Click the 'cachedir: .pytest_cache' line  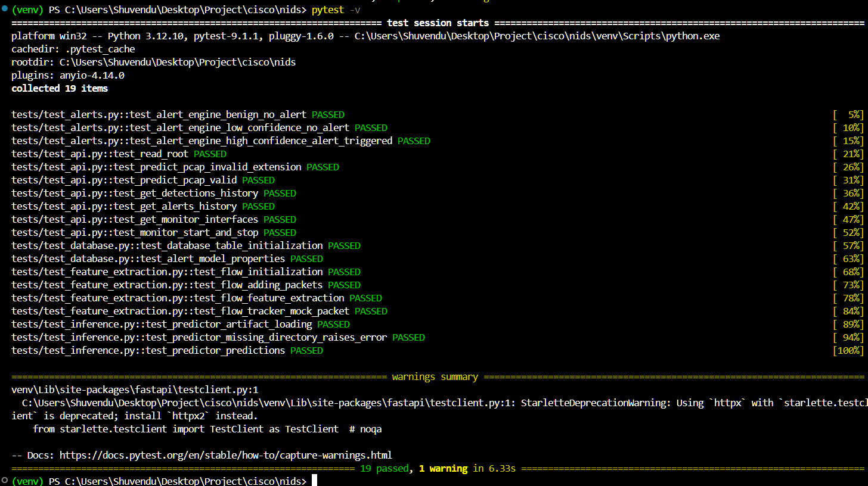click(73, 49)
